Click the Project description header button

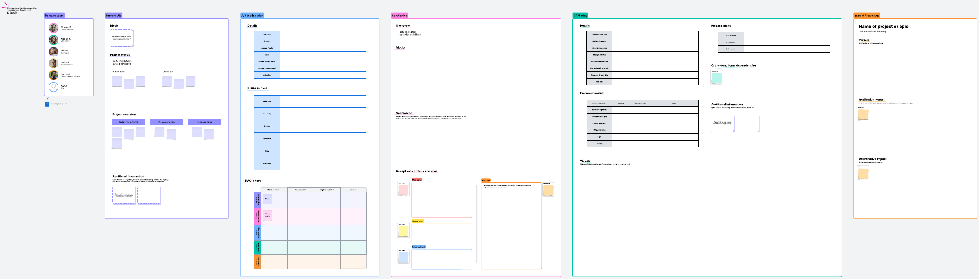pos(129,122)
